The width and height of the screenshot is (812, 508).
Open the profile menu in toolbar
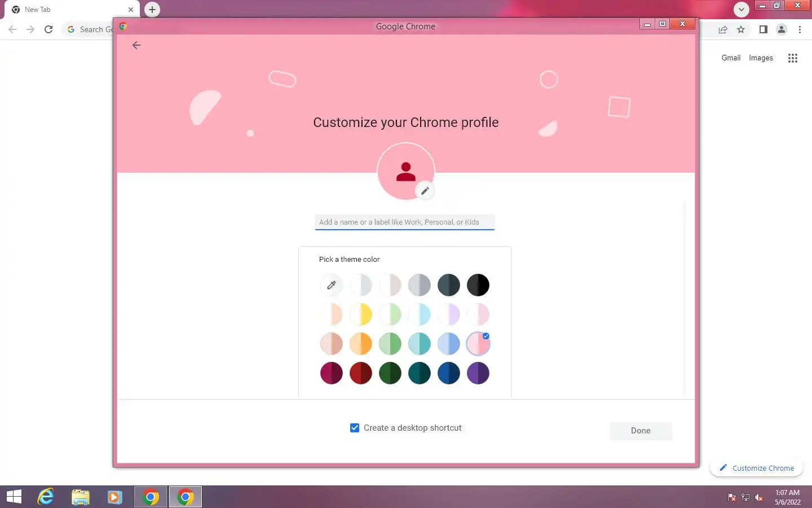[x=782, y=30]
